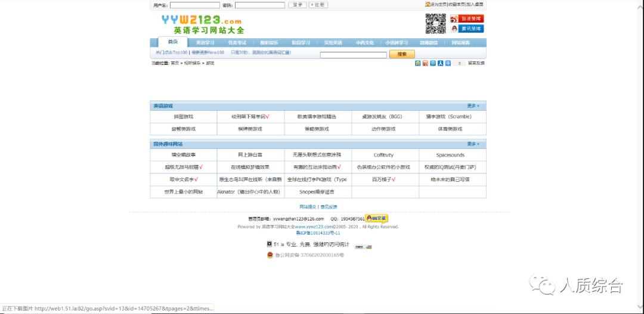
Task: Click the site search text box
Action: (353, 55)
